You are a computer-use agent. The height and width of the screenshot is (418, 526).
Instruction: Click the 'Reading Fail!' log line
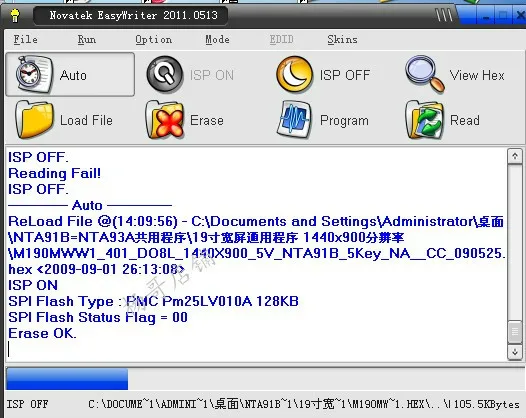point(54,173)
